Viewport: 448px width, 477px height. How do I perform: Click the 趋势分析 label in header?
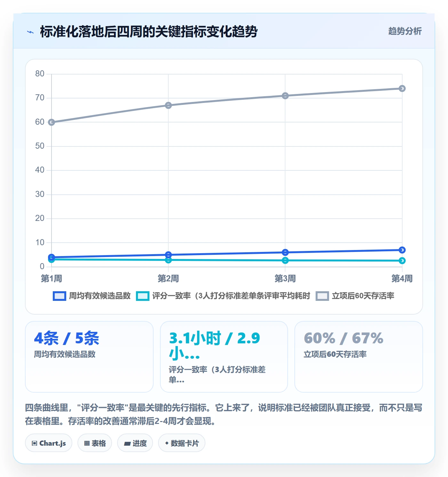pyautogui.click(x=405, y=31)
